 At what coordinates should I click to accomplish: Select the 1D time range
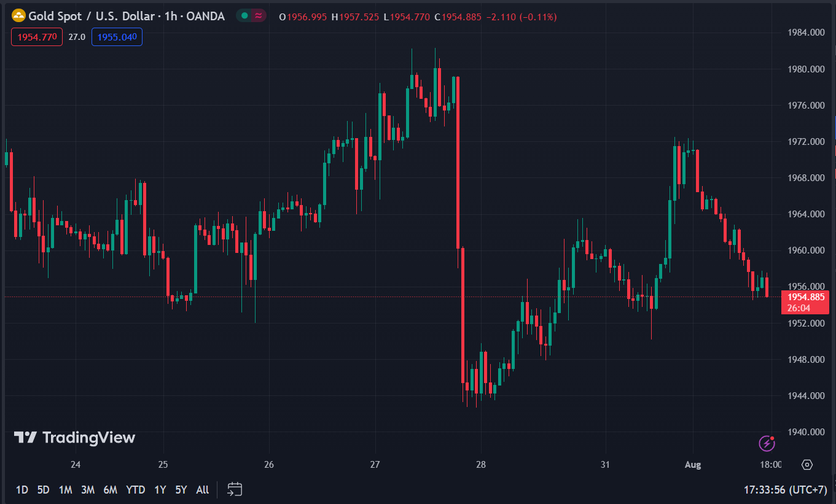coord(21,490)
